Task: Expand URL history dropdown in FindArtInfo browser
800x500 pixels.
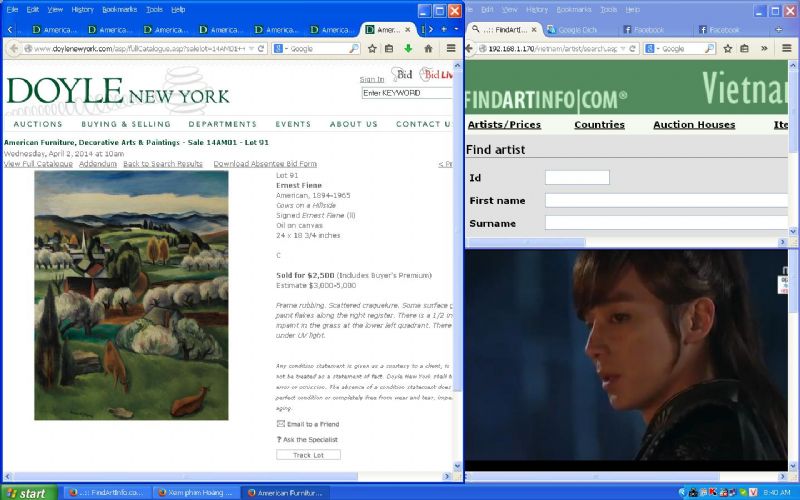Action: point(624,48)
